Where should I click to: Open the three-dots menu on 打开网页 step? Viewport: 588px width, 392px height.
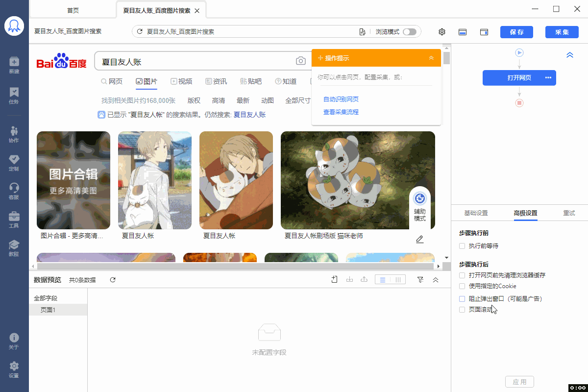pos(548,78)
